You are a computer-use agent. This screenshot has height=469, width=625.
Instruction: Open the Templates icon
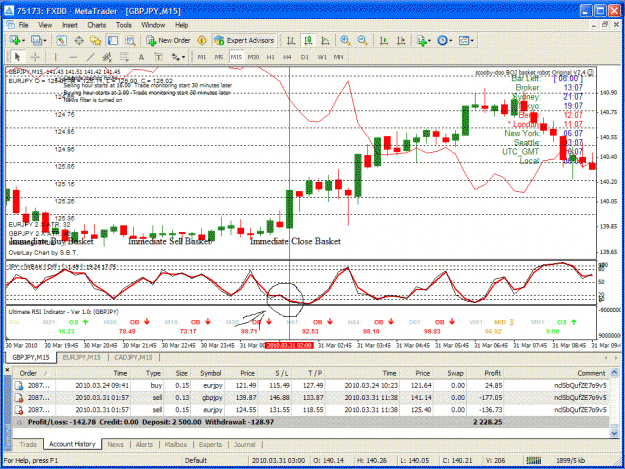[x=464, y=40]
